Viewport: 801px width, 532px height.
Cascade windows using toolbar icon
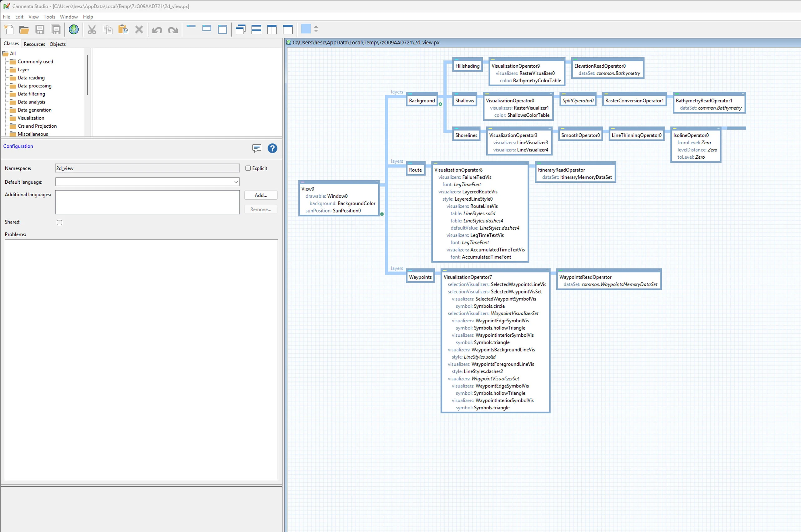click(x=240, y=29)
